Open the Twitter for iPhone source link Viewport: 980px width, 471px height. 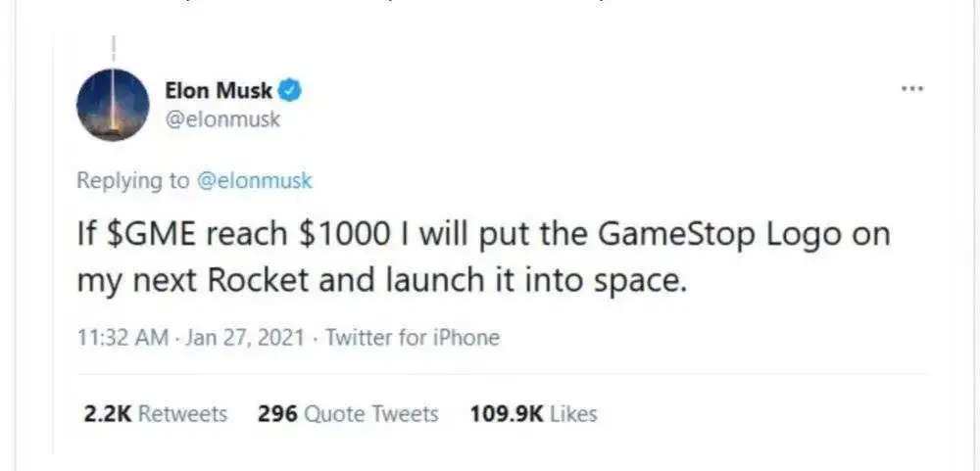pos(413,339)
